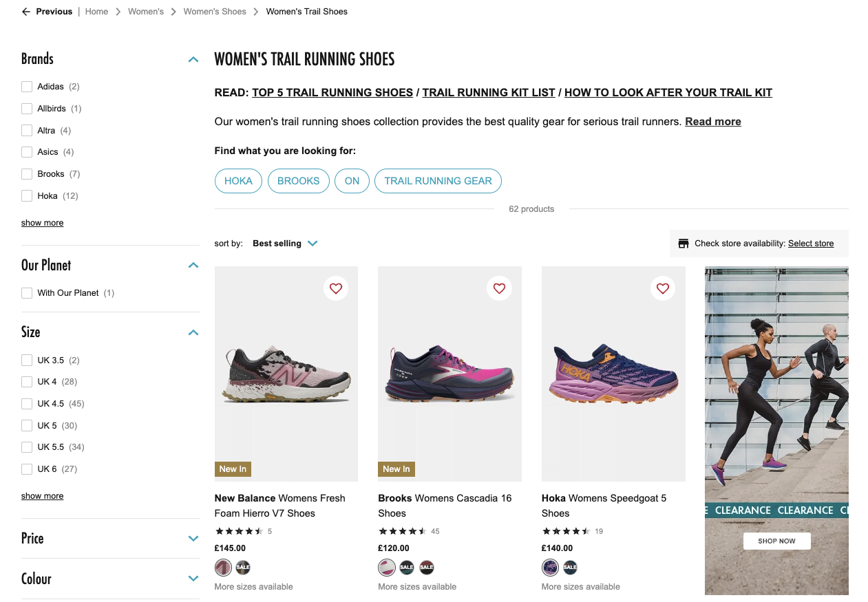This screenshot has width=868, height=602.
Task: Go to Home in the breadcrumb
Action: pos(96,12)
